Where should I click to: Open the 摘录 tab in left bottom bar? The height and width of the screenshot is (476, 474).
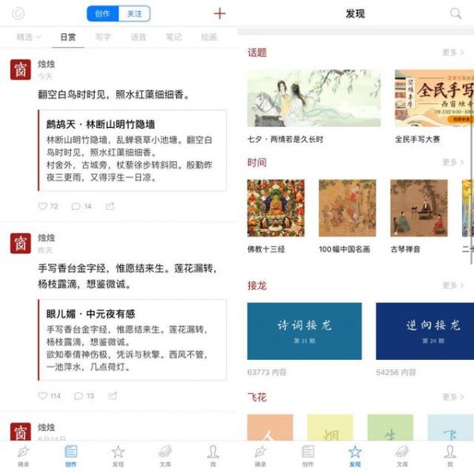click(24, 456)
